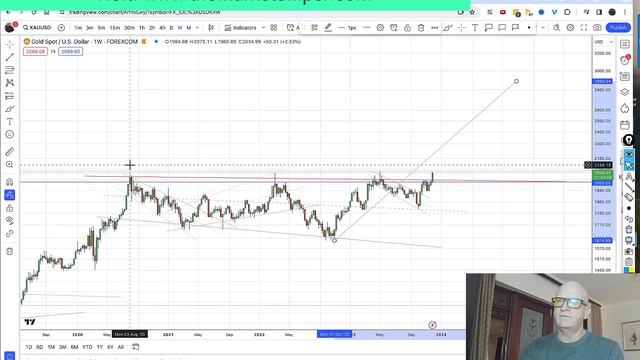This screenshot has height=360, width=640.
Task: Change the line style dash selector
Action: coord(367,28)
